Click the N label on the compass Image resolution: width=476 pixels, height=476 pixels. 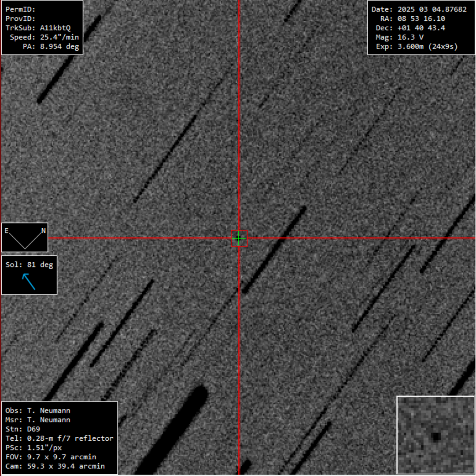coord(43,231)
